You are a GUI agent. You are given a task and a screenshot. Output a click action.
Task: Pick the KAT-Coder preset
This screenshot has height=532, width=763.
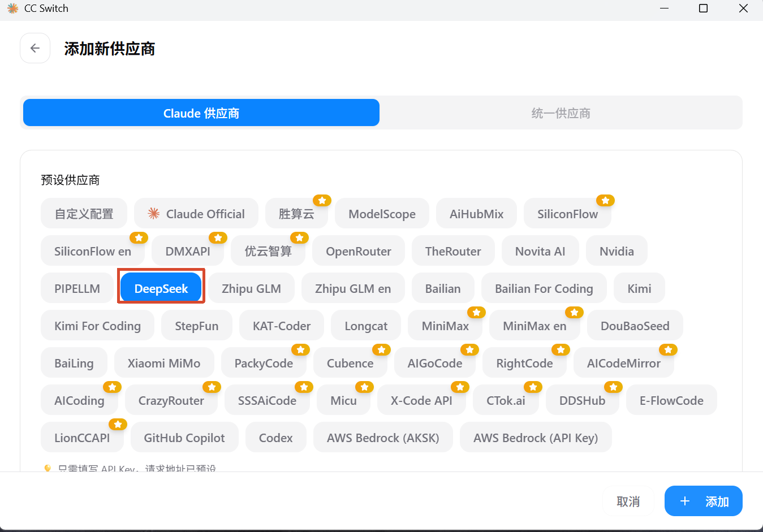(282, 326)
